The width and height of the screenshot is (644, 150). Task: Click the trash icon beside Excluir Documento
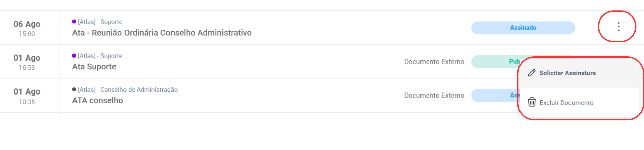point(532,102)
